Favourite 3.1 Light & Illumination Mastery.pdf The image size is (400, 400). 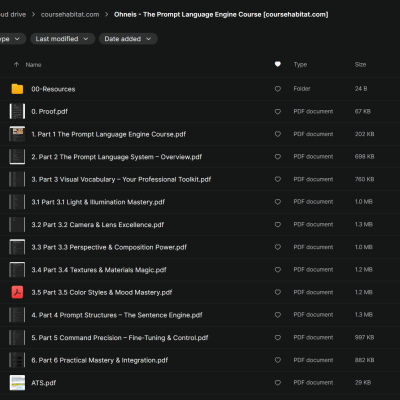278,202
